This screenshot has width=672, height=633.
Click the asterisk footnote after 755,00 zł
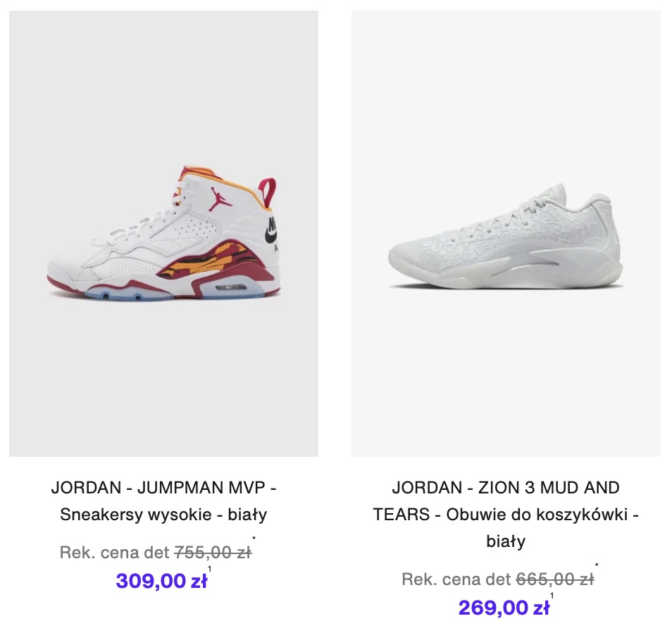(254, 540)
